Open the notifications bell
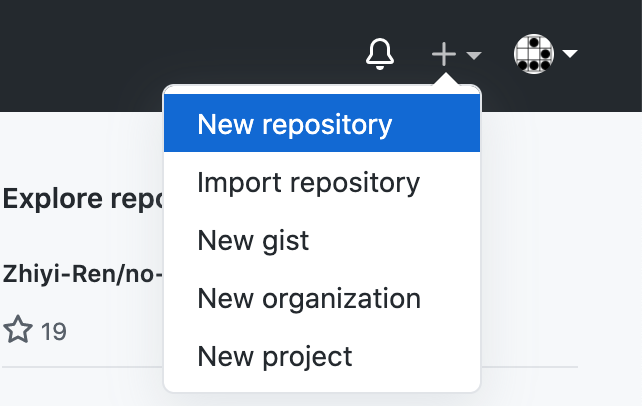The width and height of the screenshot is (642, 406). [x=380, y=54]
